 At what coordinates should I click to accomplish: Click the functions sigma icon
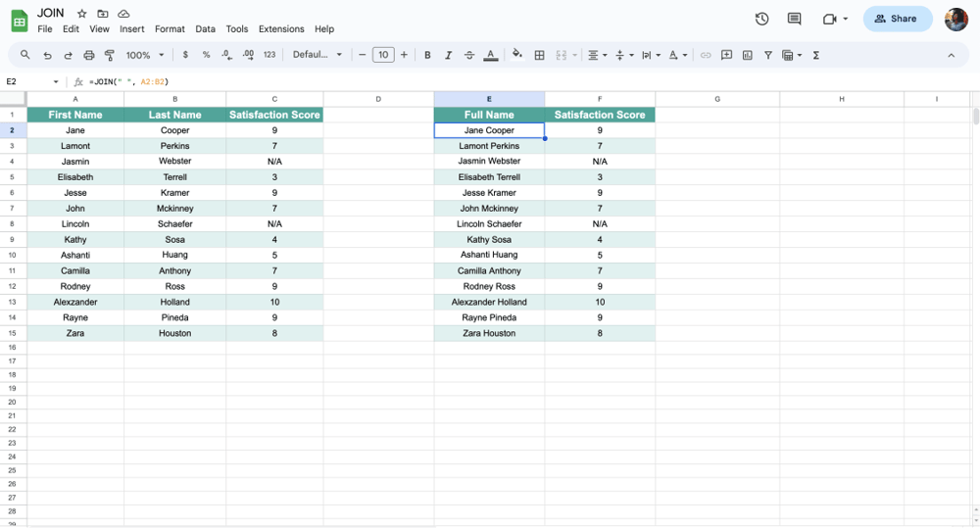(816, 55)
